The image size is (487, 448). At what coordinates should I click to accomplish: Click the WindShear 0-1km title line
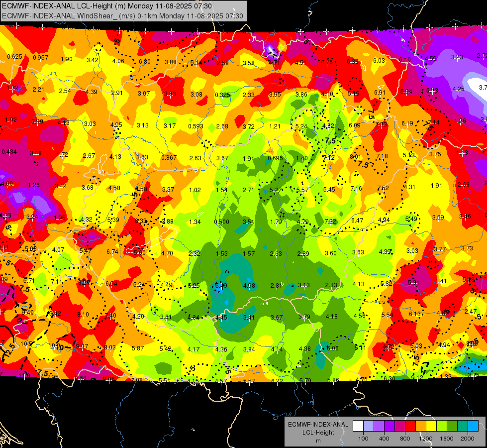[122, 15]
